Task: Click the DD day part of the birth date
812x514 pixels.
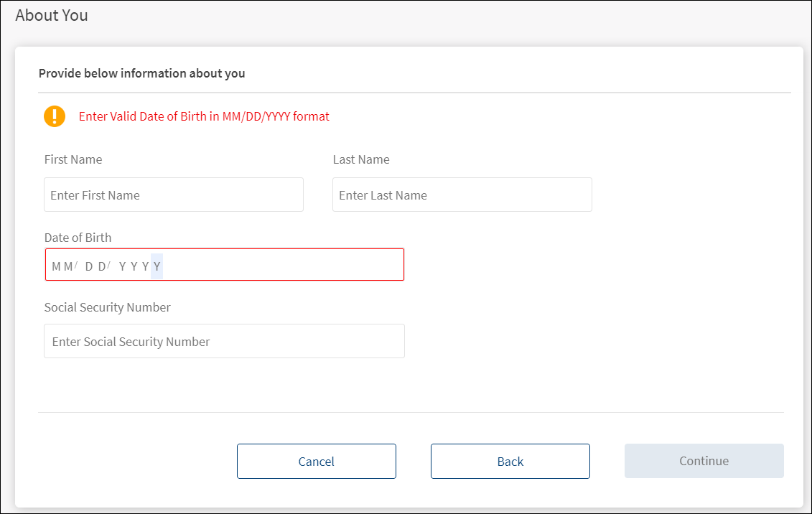Action: [95, 266]
